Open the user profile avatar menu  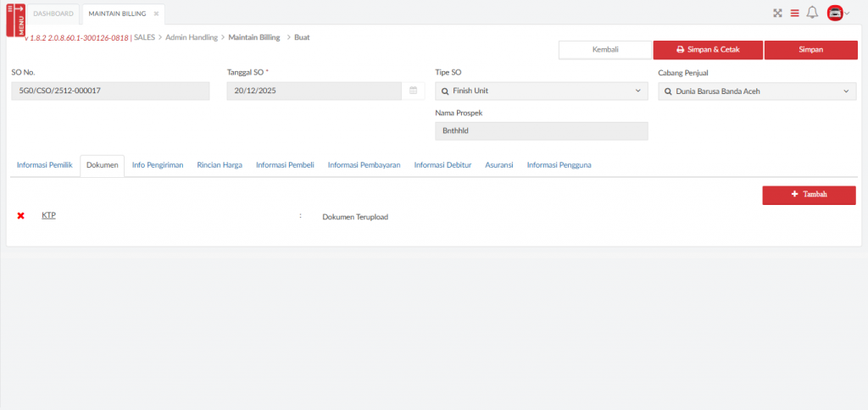[x=837, y=13]
